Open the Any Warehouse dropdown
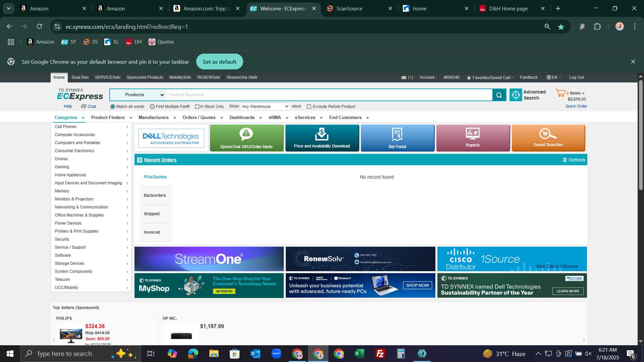The image size is (644, 362). click(265, 107)
